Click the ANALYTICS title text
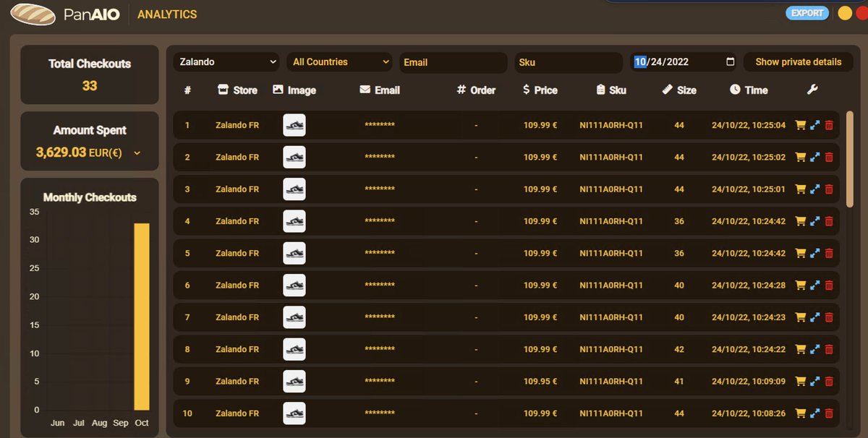The width and height of the screenshot is (868, 438). 167,14
